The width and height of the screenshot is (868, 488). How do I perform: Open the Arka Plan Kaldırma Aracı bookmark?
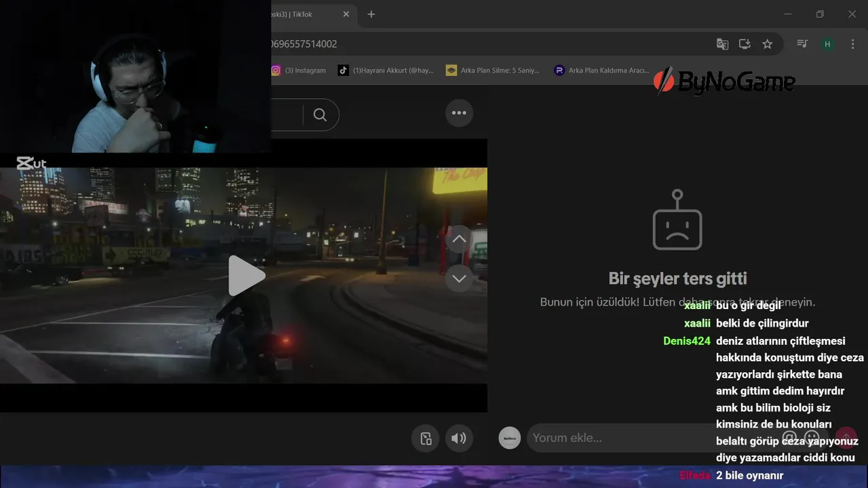pyautogui.click(x=601, y=70)
